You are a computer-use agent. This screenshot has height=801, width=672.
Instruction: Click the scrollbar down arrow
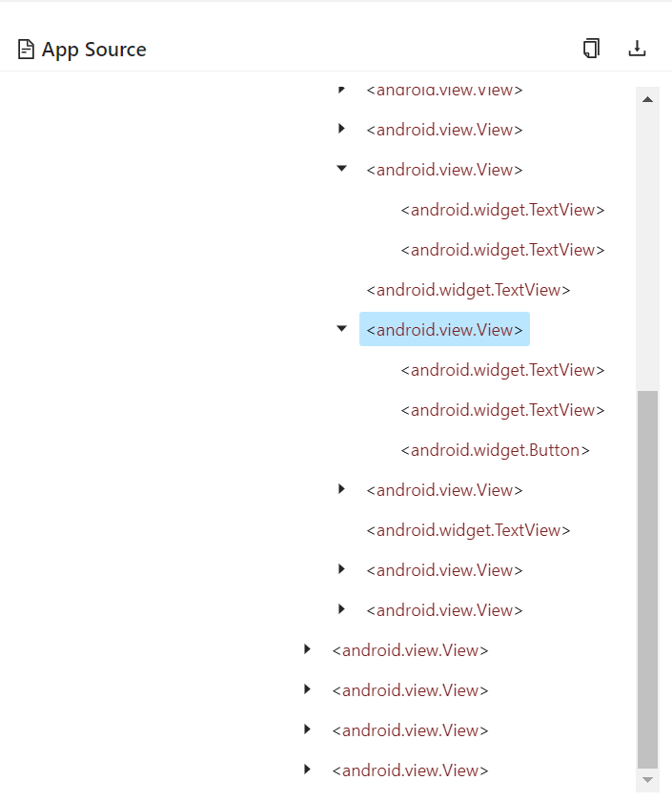[647, 780]
